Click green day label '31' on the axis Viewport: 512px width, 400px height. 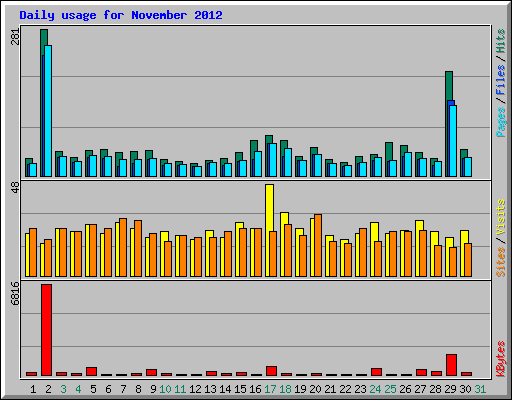click(480, 389)
